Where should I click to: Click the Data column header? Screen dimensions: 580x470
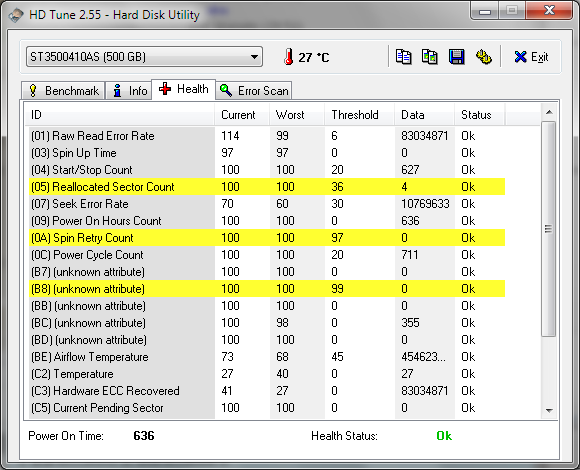[424, 115]
